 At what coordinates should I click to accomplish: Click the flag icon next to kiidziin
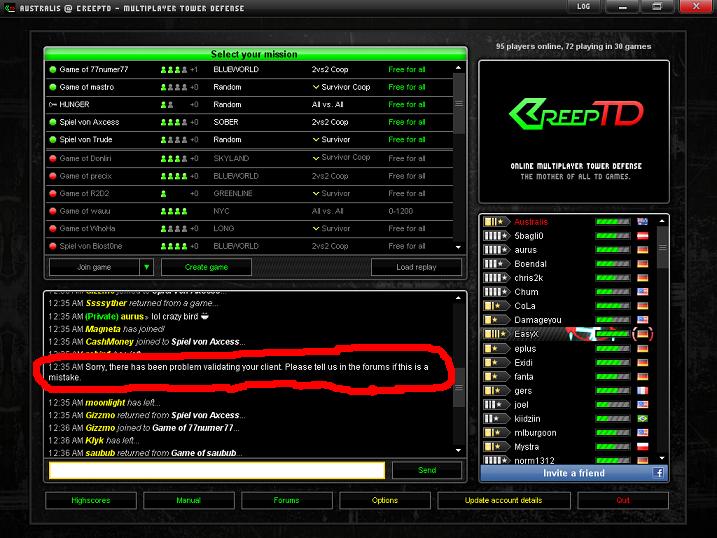(642, 418)
